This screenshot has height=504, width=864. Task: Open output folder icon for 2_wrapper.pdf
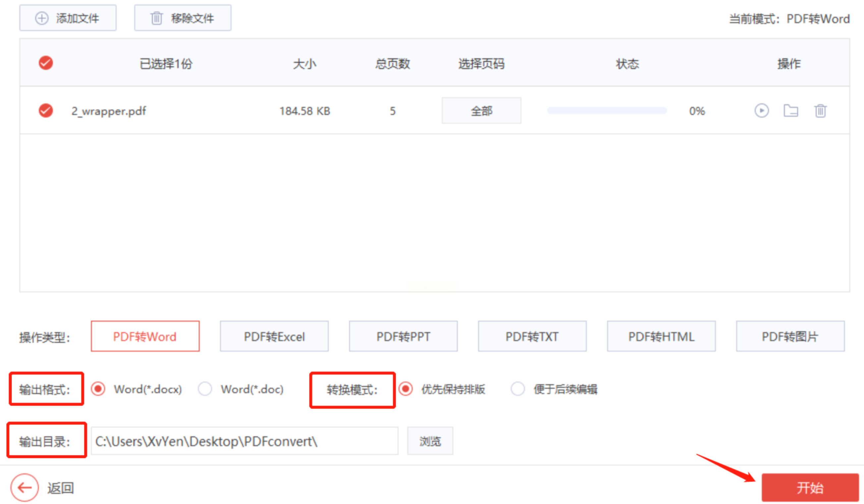[x=791, y=111]
